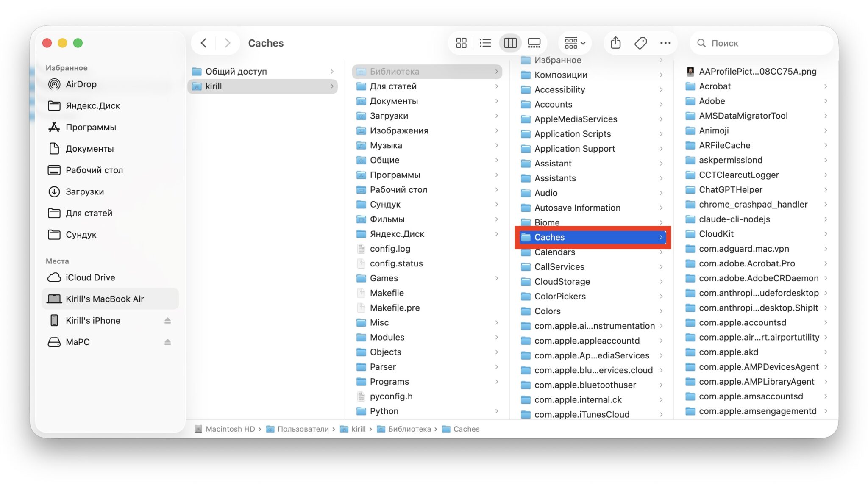The width and height of the screenshot is (868, 488).
Task: Open the Games folder
Action: (427, 278)
